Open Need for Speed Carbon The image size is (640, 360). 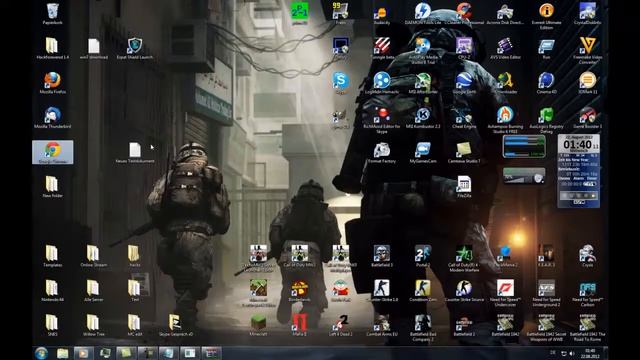[x=588, y=293]
